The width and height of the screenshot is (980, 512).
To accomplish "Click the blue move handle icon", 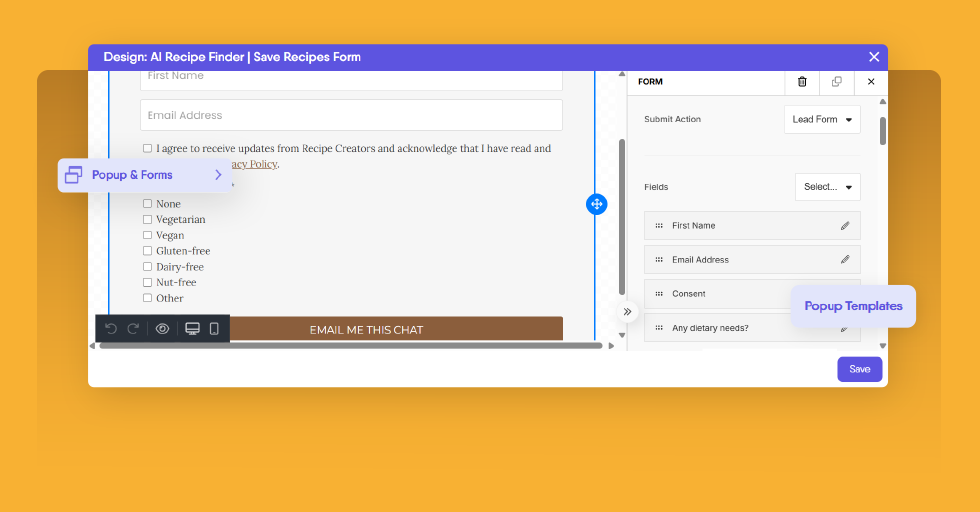I will click(x=596, y=204).
